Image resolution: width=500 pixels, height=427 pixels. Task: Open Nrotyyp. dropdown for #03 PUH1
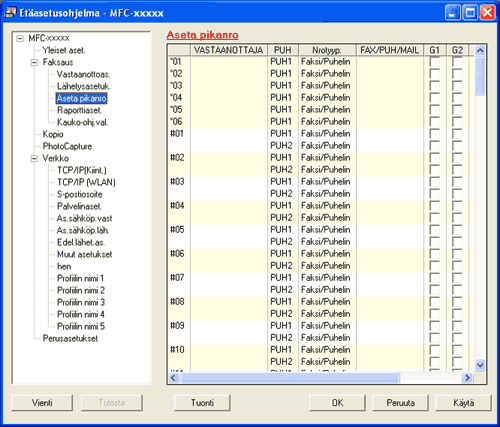[327, 182]
